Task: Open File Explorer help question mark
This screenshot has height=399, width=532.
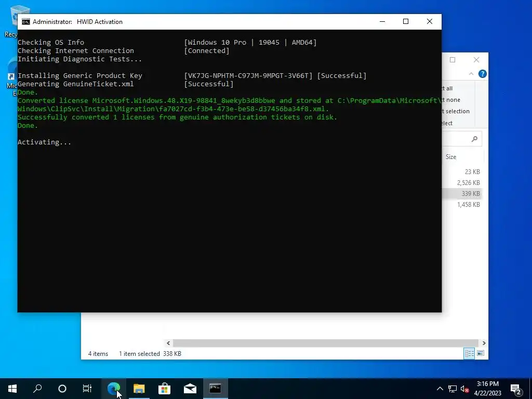Action: tap(483, 74)
